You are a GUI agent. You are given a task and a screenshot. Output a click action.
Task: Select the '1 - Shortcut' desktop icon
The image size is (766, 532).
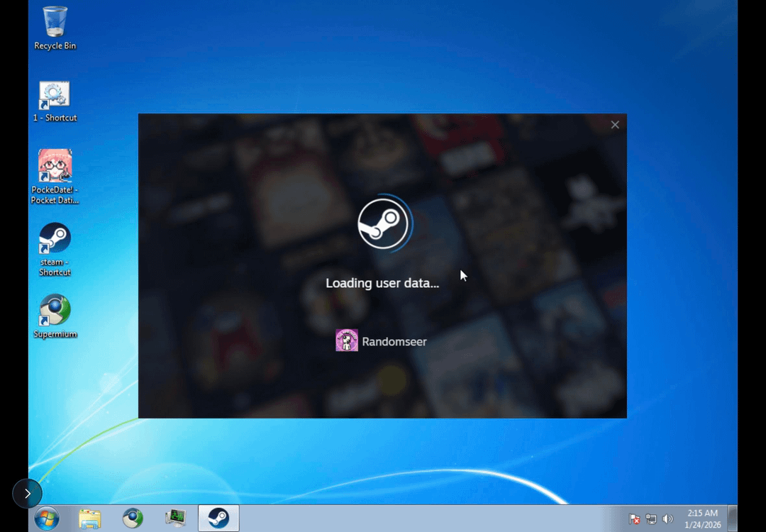(x=55, y=96)
